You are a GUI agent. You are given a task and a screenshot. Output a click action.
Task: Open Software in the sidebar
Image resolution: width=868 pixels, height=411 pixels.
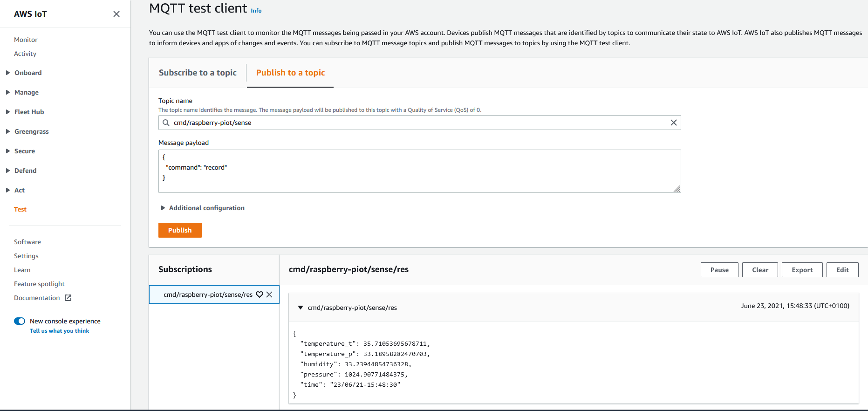(27, 242)
